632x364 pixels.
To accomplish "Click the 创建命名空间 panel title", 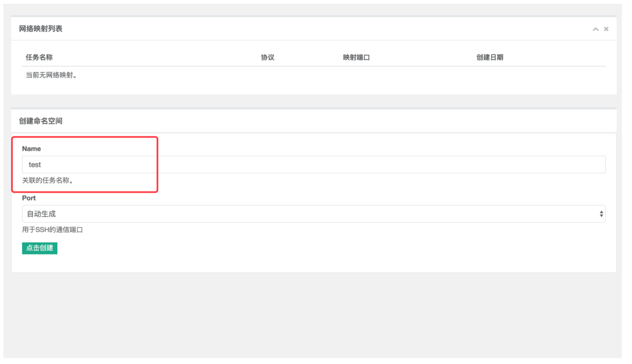I will [x=41, y=121].
